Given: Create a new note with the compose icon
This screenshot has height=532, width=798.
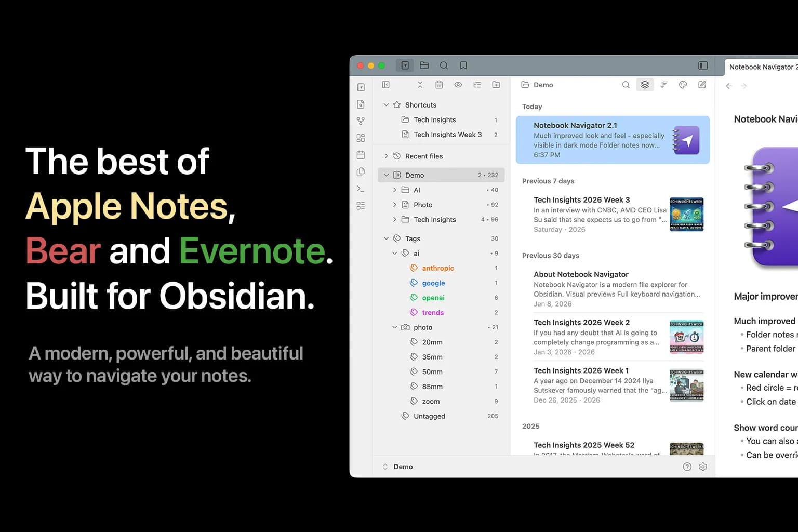Looking at the screenshot, I should 702,85.
